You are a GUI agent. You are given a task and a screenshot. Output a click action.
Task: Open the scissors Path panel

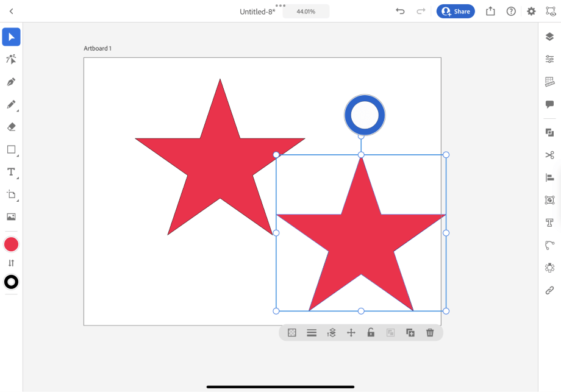[x=549, y=155]
